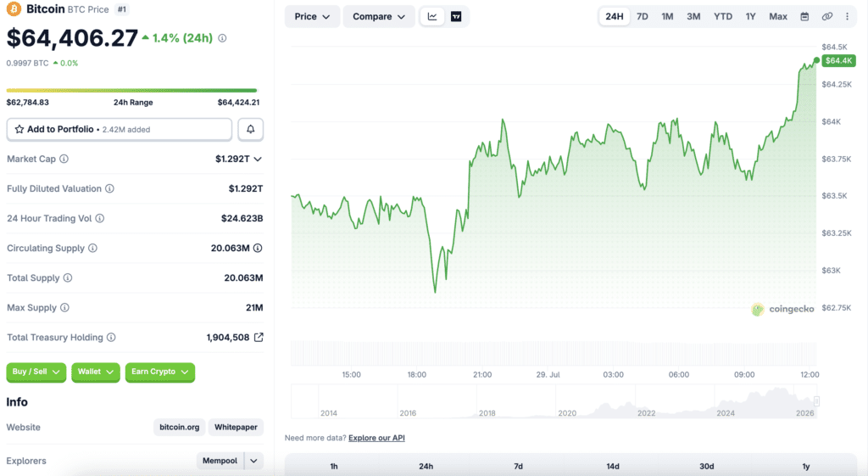
Task: Show Max Supply info icon
Action: (x=64, y=307)
